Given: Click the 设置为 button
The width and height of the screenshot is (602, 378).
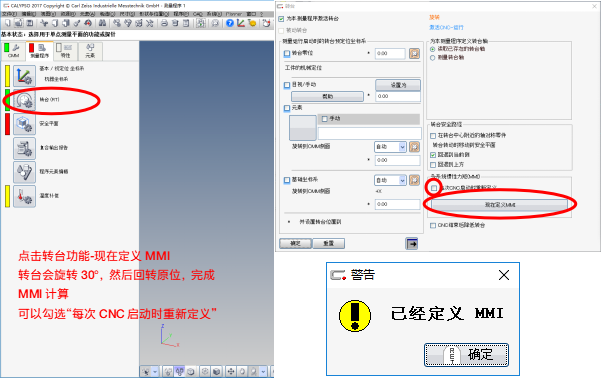Looking at the screenshot, I should pyautogui.click(x=398, y=85).
